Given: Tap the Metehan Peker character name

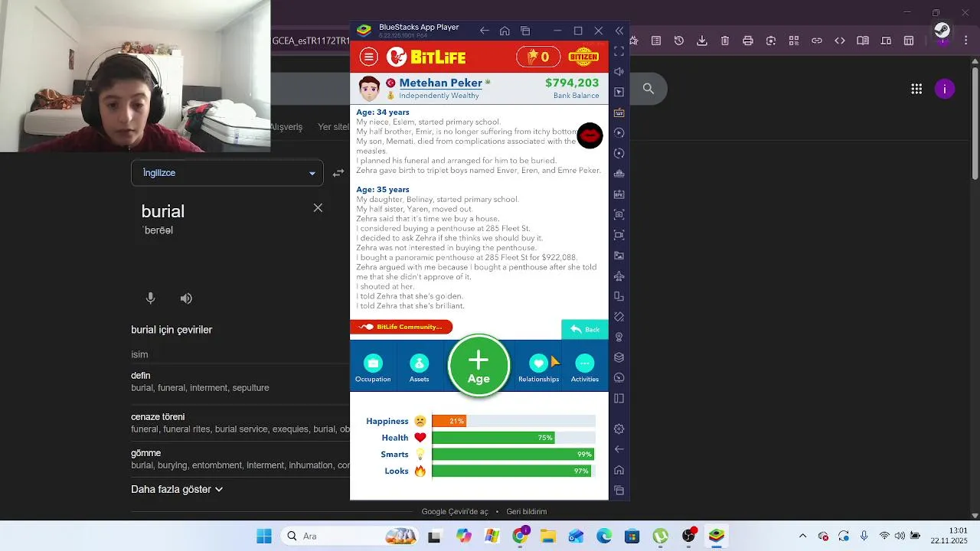Looking at the screenshot, I should [x=440, y=83].
